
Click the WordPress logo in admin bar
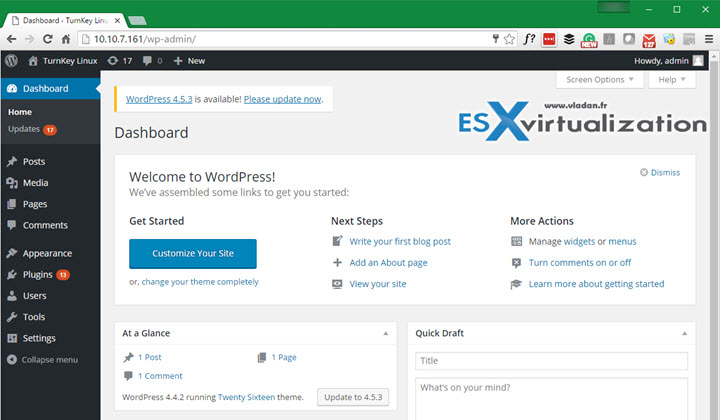[11, 61]
